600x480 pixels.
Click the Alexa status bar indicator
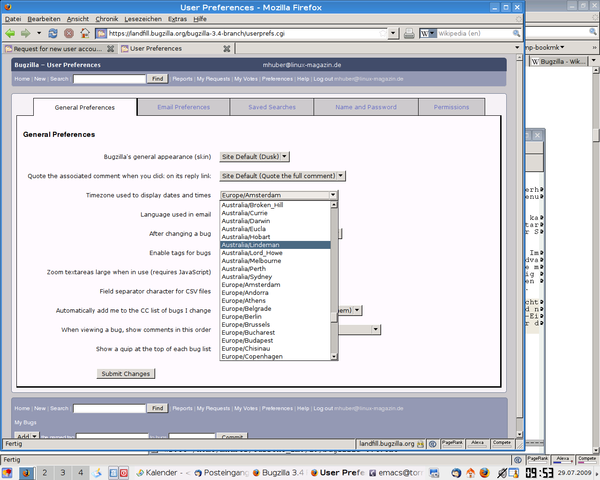477,443
